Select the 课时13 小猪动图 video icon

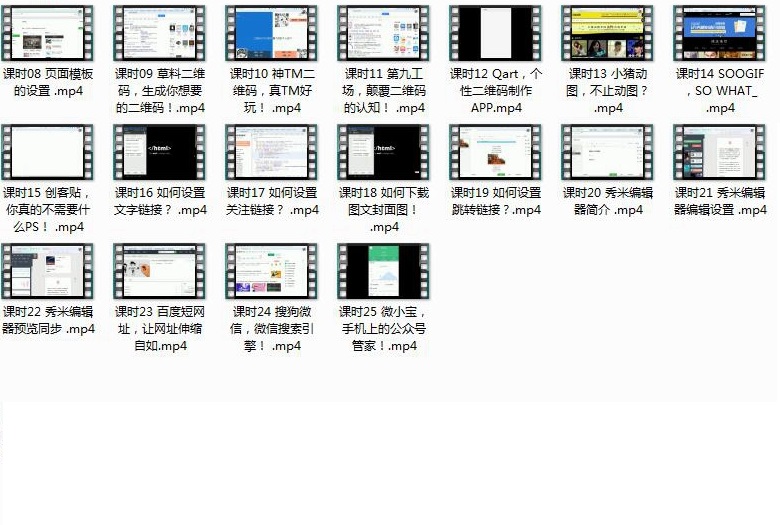point(607,34)
